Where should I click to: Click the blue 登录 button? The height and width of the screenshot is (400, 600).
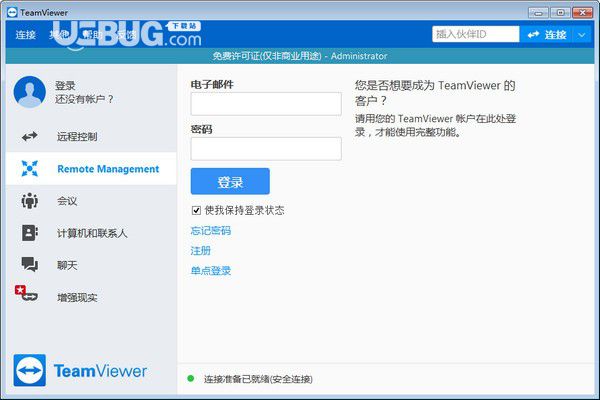pyautogui.click(x=230, y=181)
